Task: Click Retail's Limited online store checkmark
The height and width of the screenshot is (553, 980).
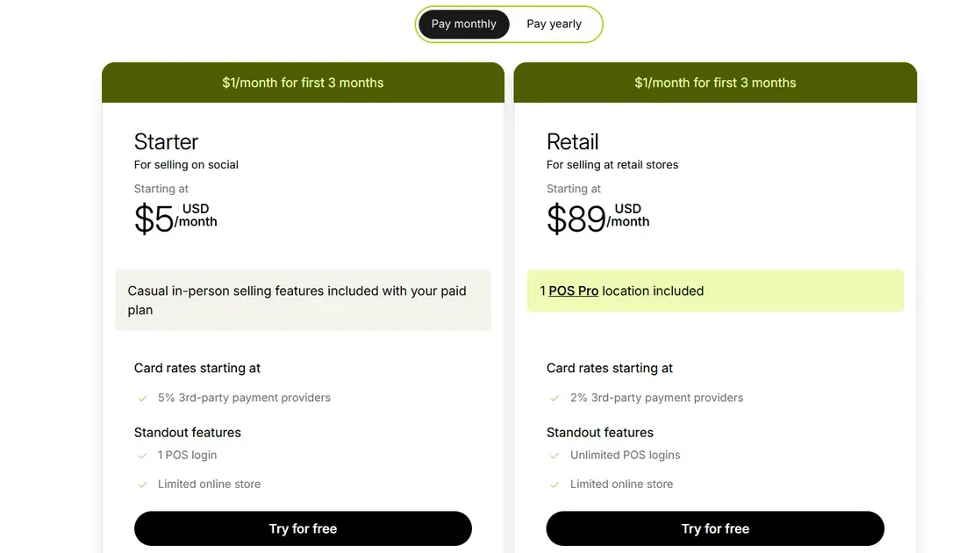Action: [554, 485]
